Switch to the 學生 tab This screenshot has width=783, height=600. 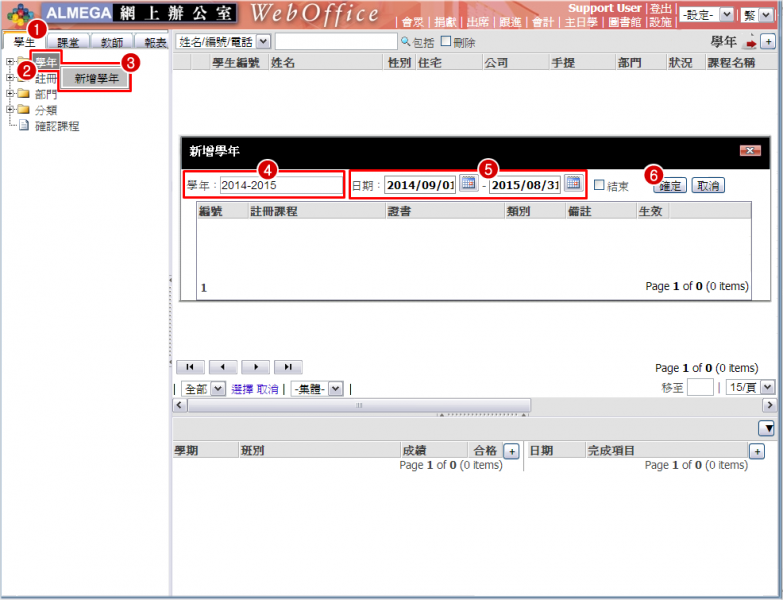pyautogui.click(x=24, y=42)
